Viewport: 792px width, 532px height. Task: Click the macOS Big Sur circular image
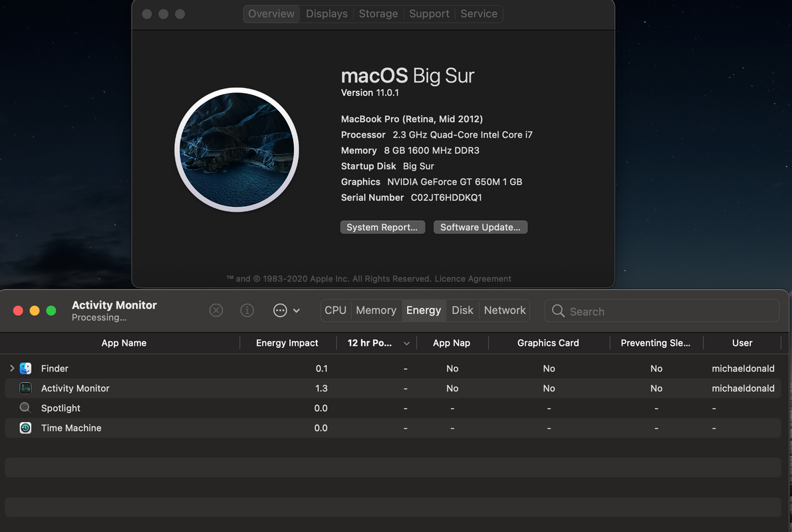[x=236, y=150]
